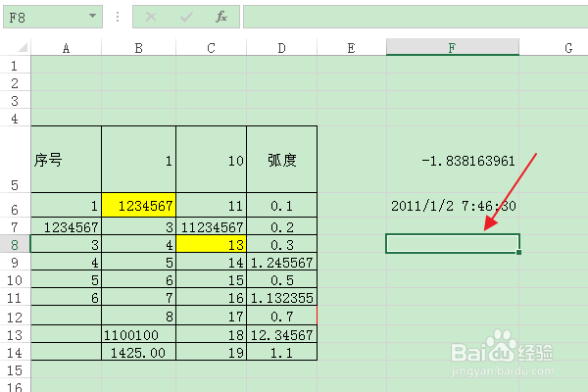
Task: Click cell containing 1100100
Action: click(x=139, y=334)
